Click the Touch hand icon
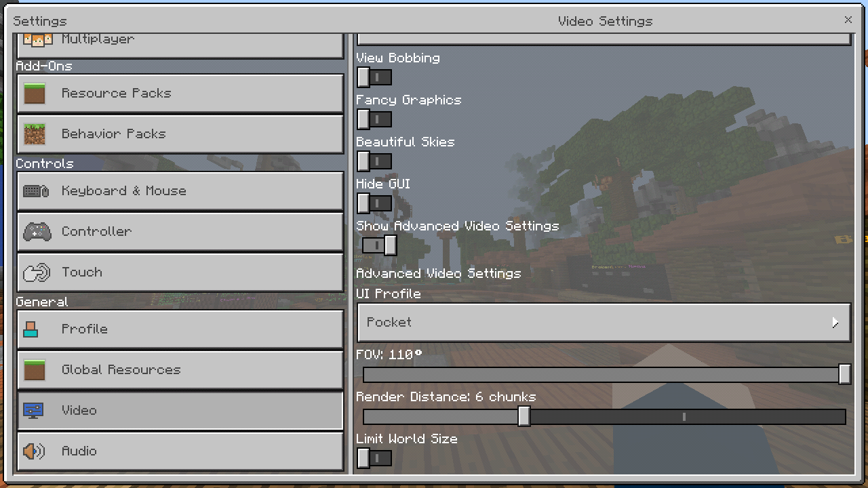Viewport: 868px width, 488px height. point(37,272)
